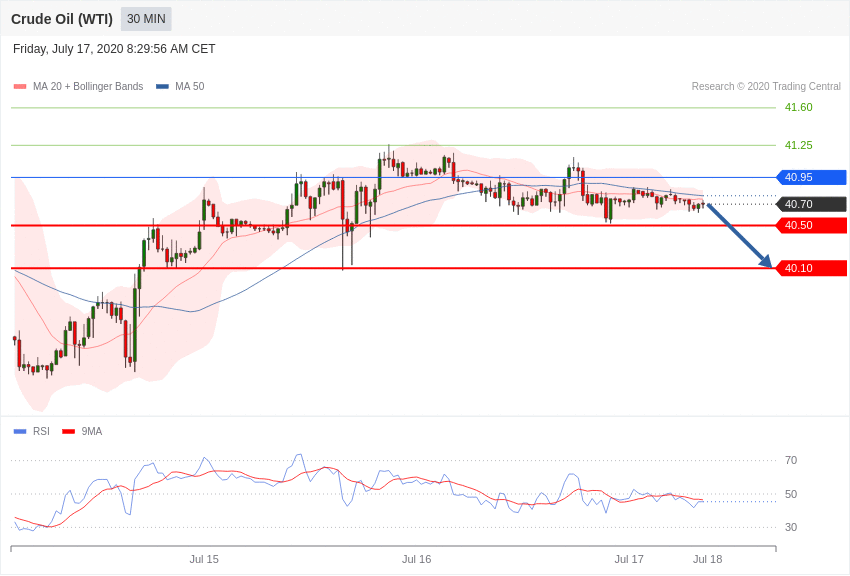Select the MA 20 + Bollinger Bands legend label
850x576 pixels.
click(x=88, y=86)
